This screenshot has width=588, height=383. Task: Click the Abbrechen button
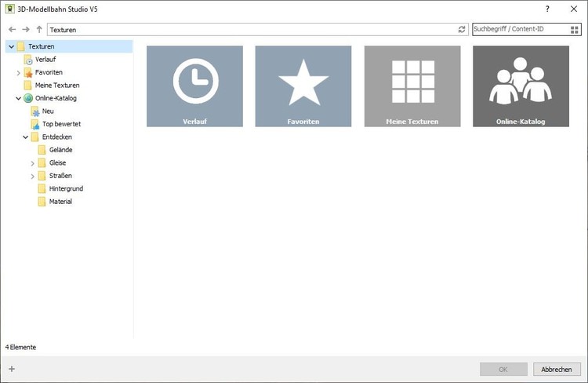point(557,370)
